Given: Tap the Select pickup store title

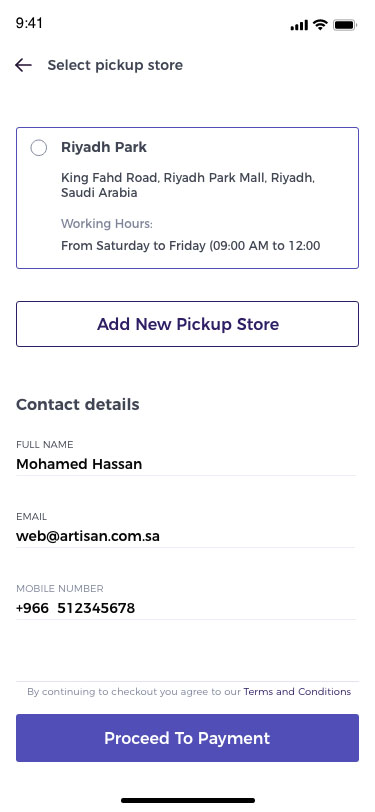Looking at the screenshot, I should click(x=115, y=65).
